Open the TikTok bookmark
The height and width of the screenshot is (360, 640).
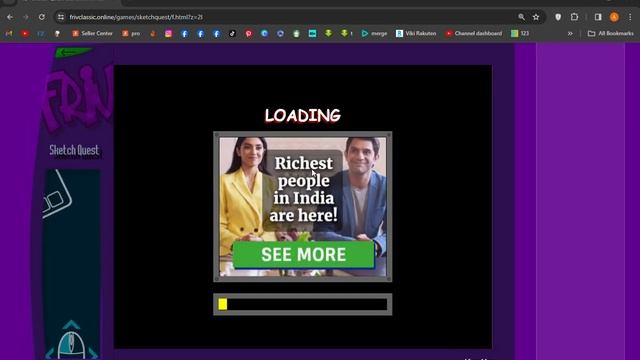click(232, 33)
